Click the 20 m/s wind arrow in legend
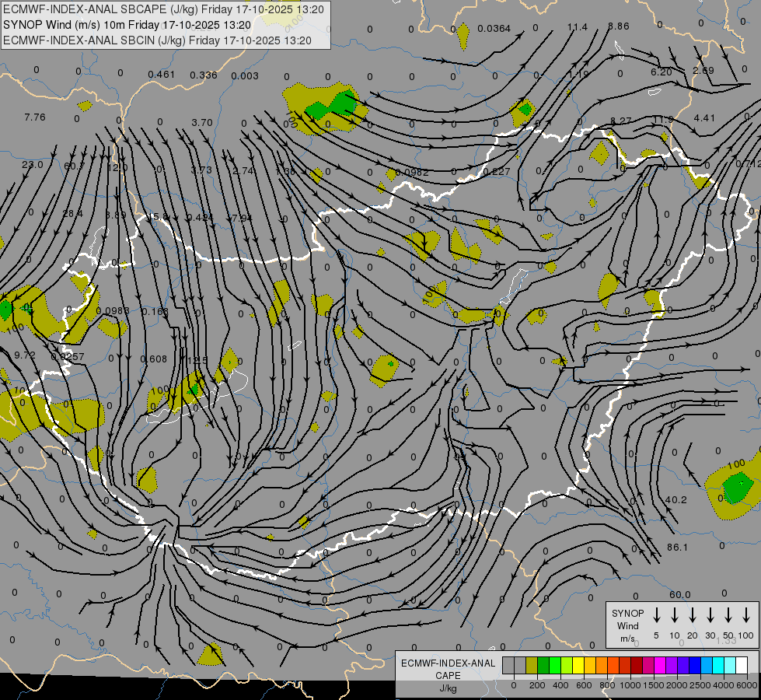The image size is (761, 700). click(692, 615)
